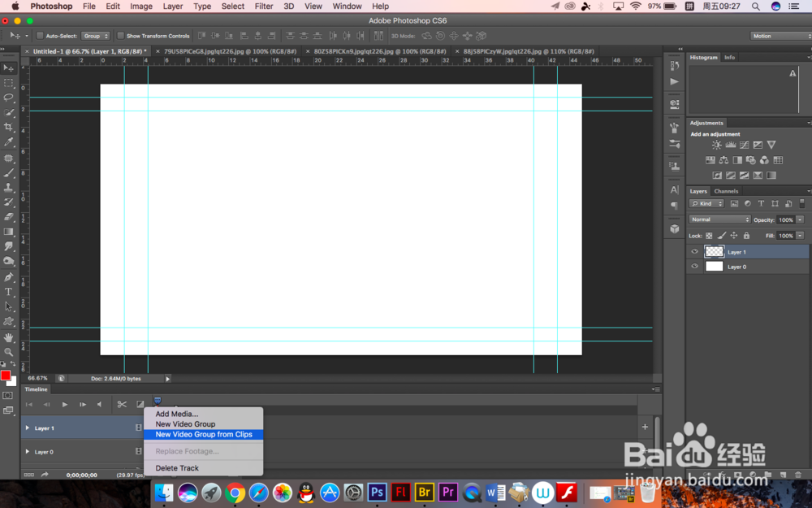This screenshot has height=508, width=812.
Task: Click the white background color swatch
Action: 13,382
